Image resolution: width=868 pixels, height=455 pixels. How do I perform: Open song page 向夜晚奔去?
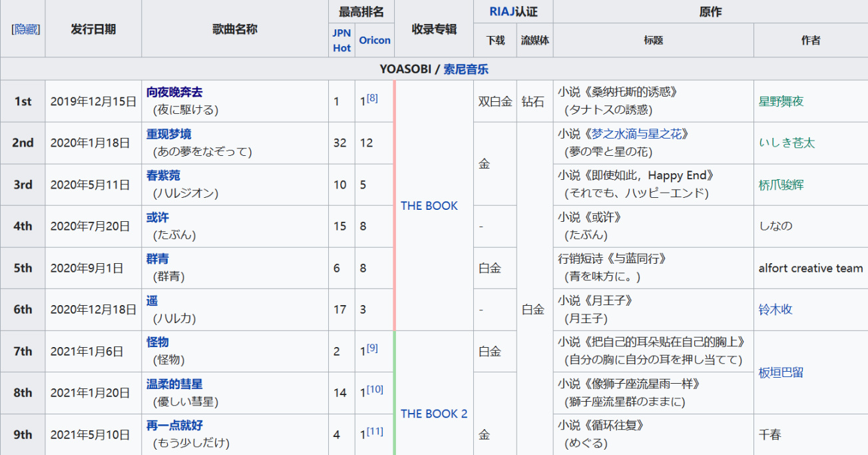[x=174, y=93]
